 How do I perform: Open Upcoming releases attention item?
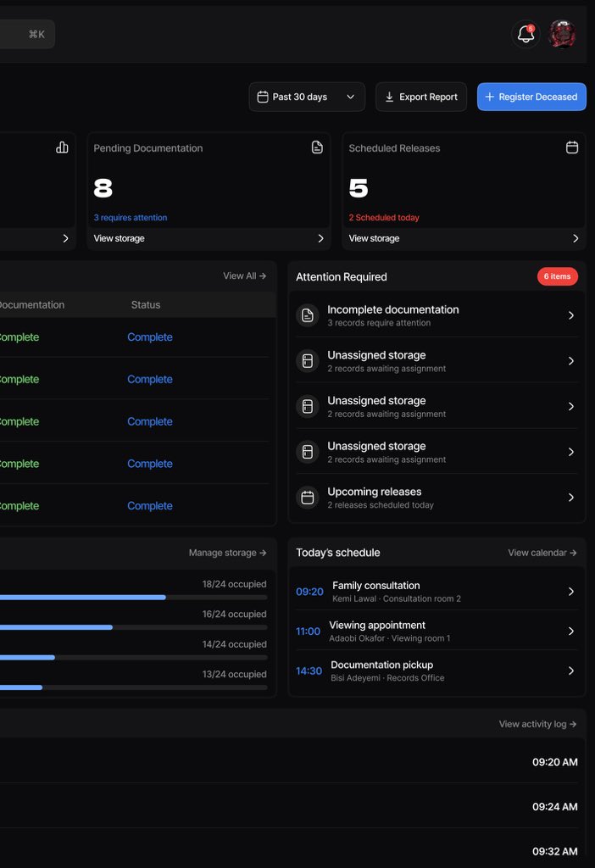coord(437,498)
